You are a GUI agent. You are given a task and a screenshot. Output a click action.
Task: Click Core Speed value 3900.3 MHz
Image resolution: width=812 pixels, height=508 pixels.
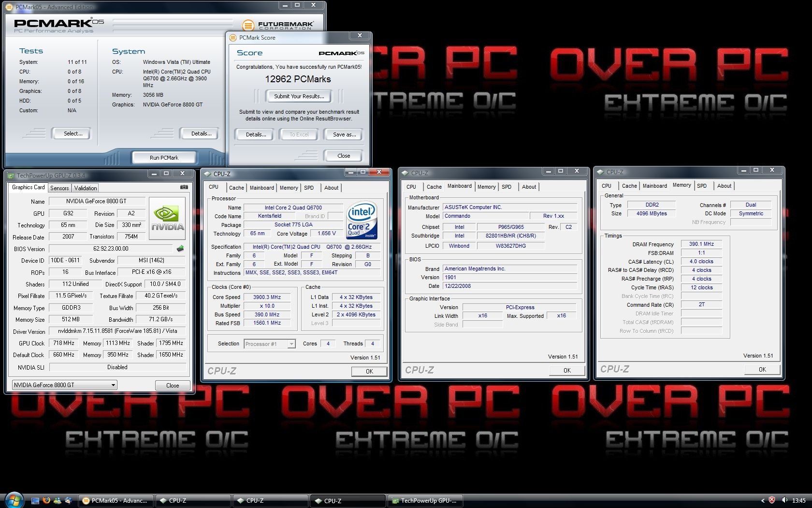(x=267, y=297)
